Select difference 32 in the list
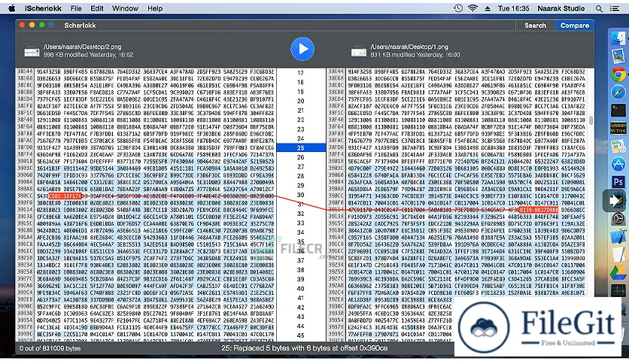Viewport: 629px width, 364px height. pos(300,214)
